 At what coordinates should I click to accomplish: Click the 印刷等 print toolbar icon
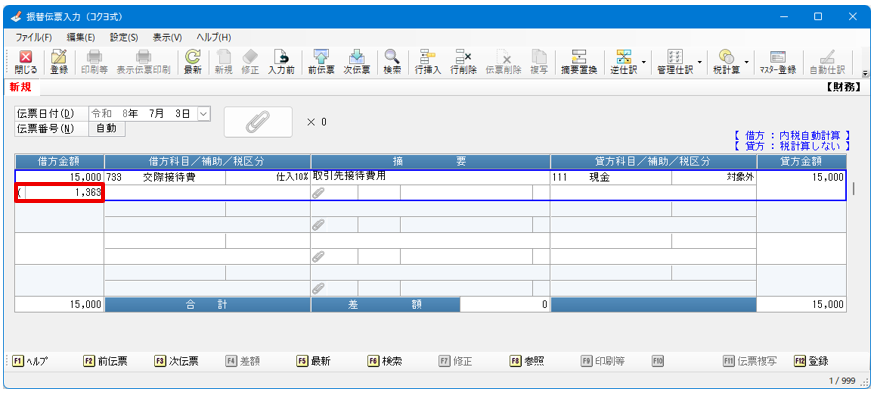tap(95, 62)
